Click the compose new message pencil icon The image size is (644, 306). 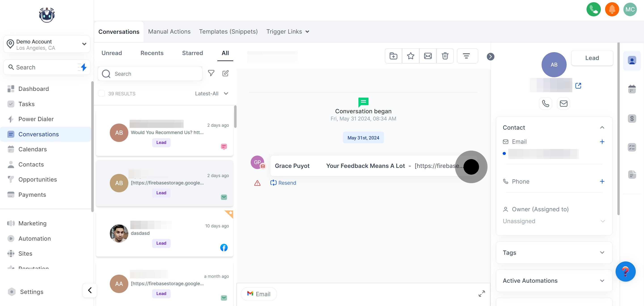point(225,73)
